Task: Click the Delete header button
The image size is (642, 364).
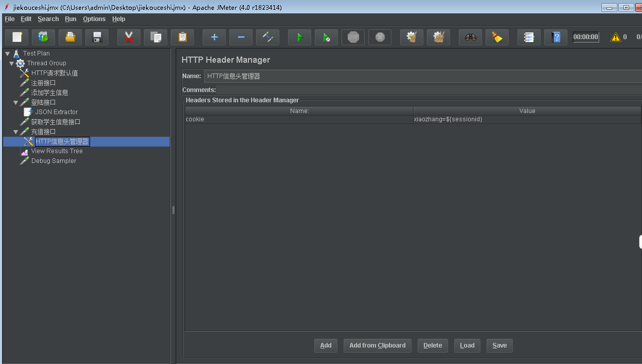Action: 433,345
